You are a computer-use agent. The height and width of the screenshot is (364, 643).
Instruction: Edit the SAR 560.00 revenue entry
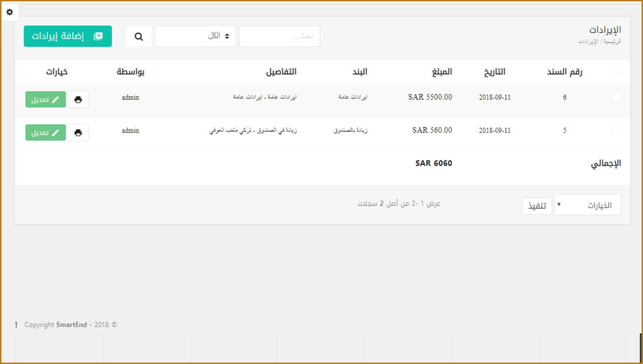pos(46,133)
